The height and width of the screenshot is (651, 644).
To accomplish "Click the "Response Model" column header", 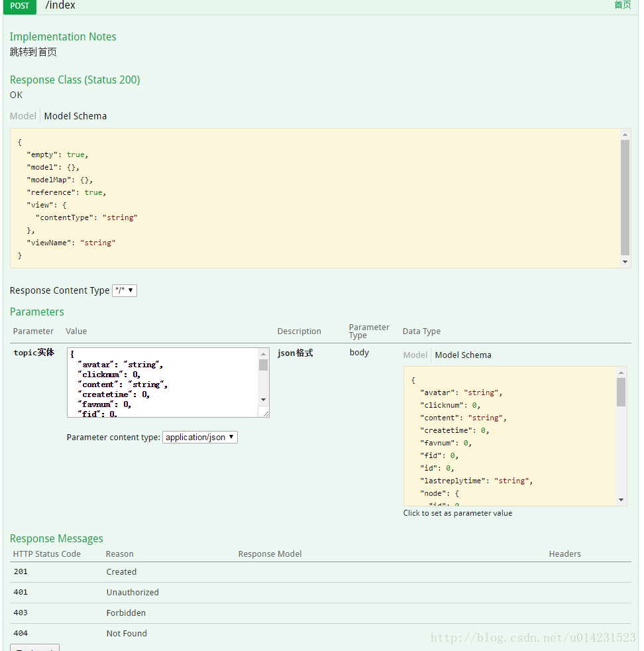I will [270, 554].
